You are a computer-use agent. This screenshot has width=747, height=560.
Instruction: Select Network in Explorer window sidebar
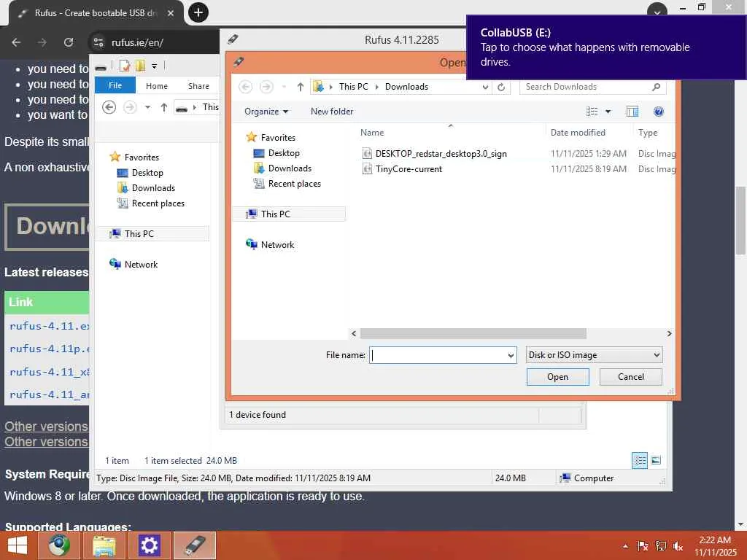pos(141,264)
